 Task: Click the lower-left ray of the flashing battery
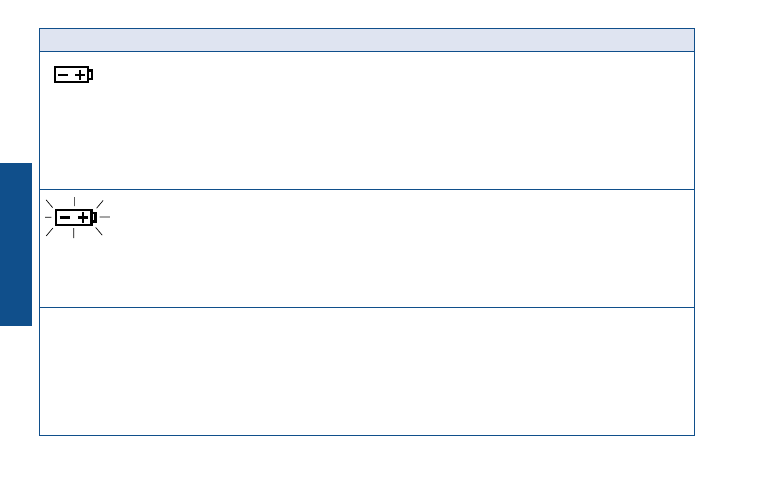(x=49, y=232)
